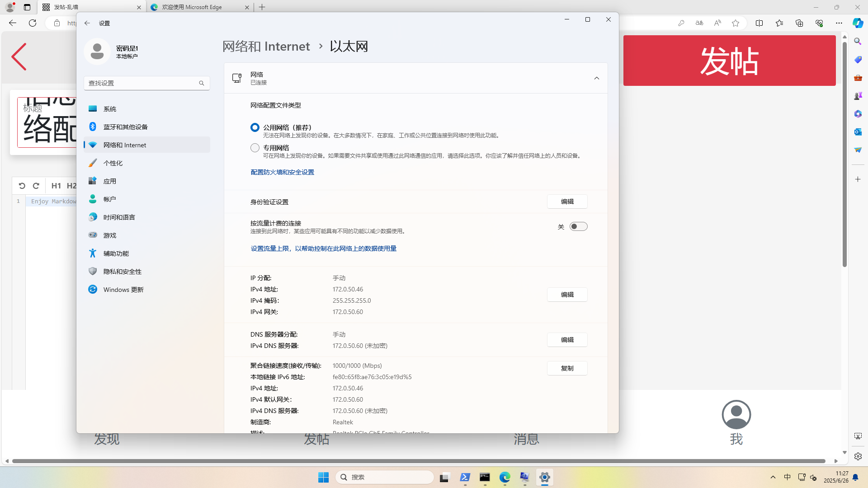
Task: Expand the system tray hidden icons arrow
Action: point(773,477)
